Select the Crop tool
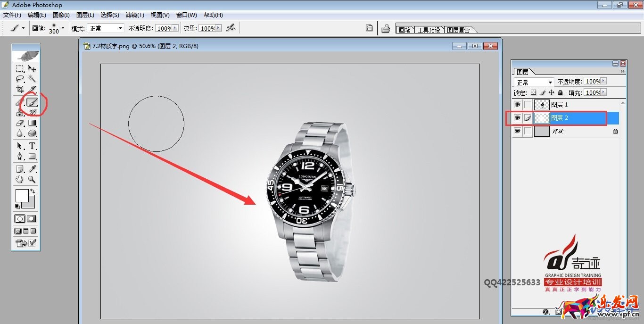 click(20, 89)
